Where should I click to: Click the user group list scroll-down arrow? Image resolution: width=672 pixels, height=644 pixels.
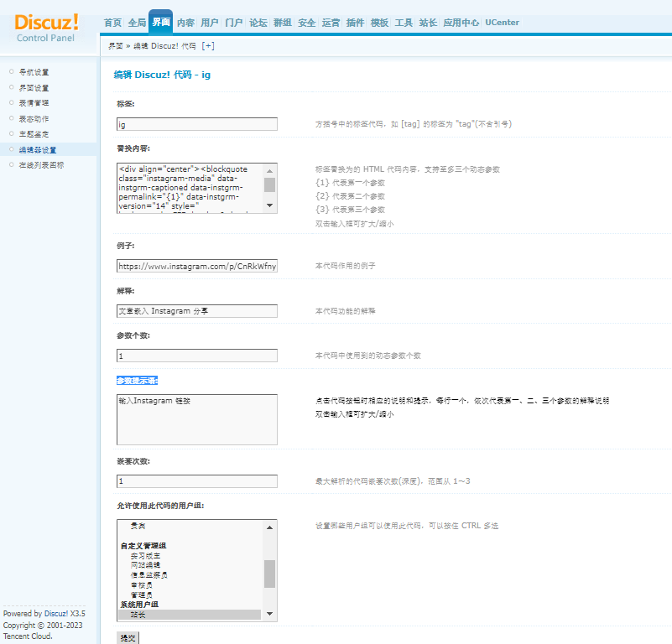coord(269,614)
